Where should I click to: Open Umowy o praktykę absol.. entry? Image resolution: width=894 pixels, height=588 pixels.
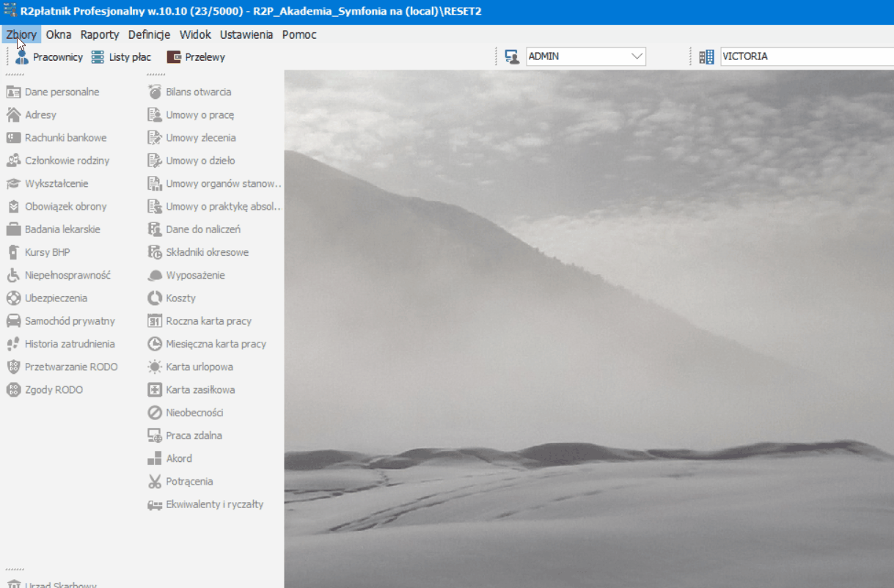click(215, 207)
